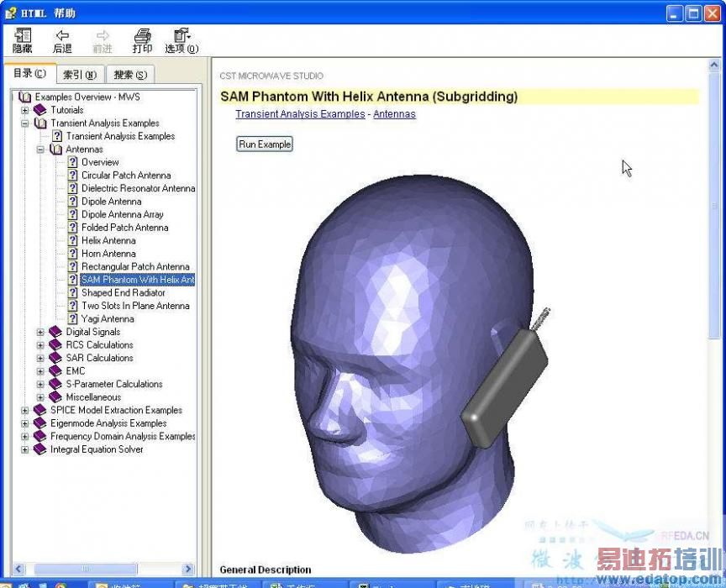Click the page icon beside Folded Patch Antenna
Image resolution: width=726 pixels, height=588 pixels.
point(72,228)
